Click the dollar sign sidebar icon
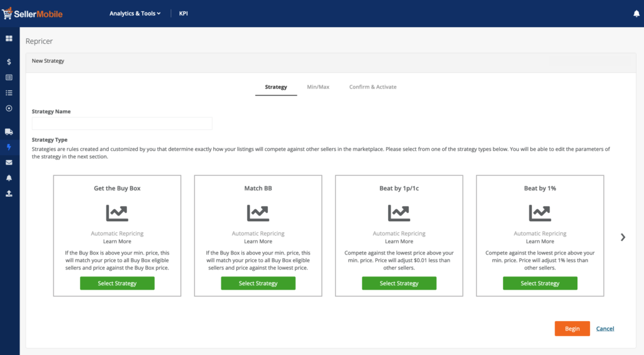This screenshot has height=355, width=644. [9, 62]
